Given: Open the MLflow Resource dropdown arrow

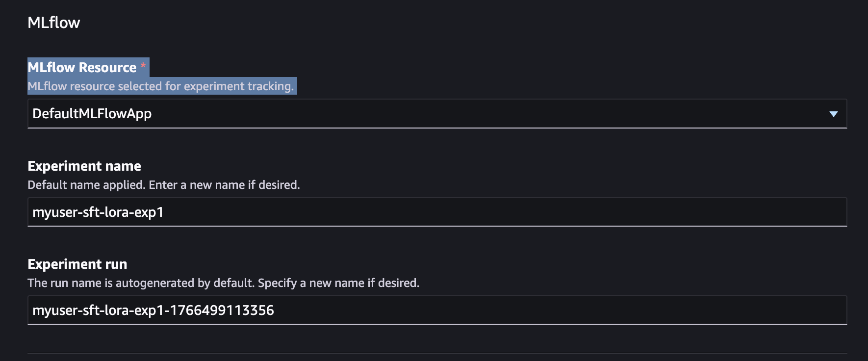Looking at the screenshot, I should click(834, 113).
